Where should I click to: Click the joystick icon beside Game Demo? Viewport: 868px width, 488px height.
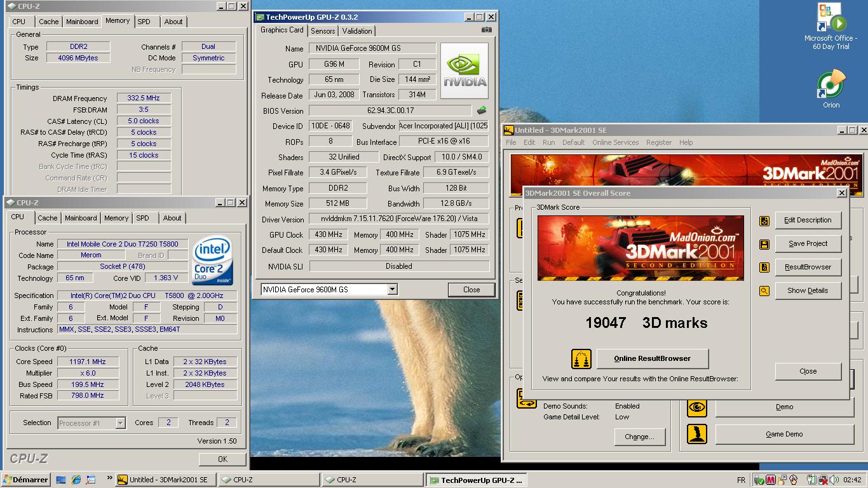coord(697,435)
